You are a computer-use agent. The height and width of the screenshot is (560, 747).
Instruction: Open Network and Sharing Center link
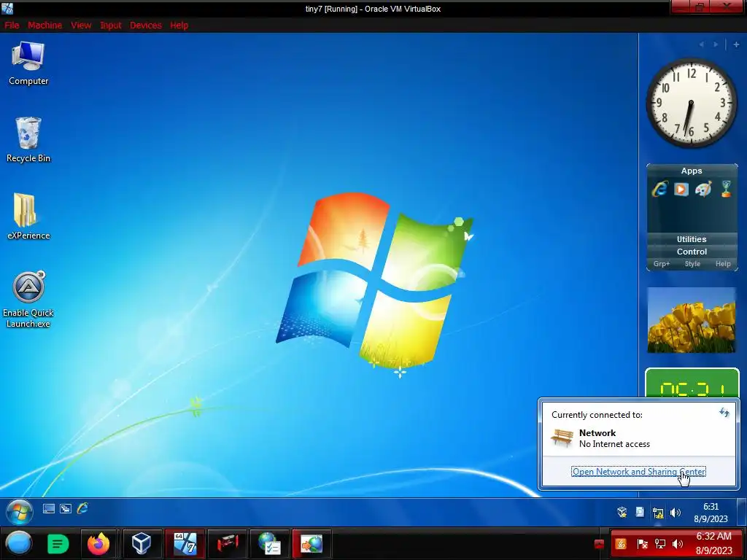point(638,472)
